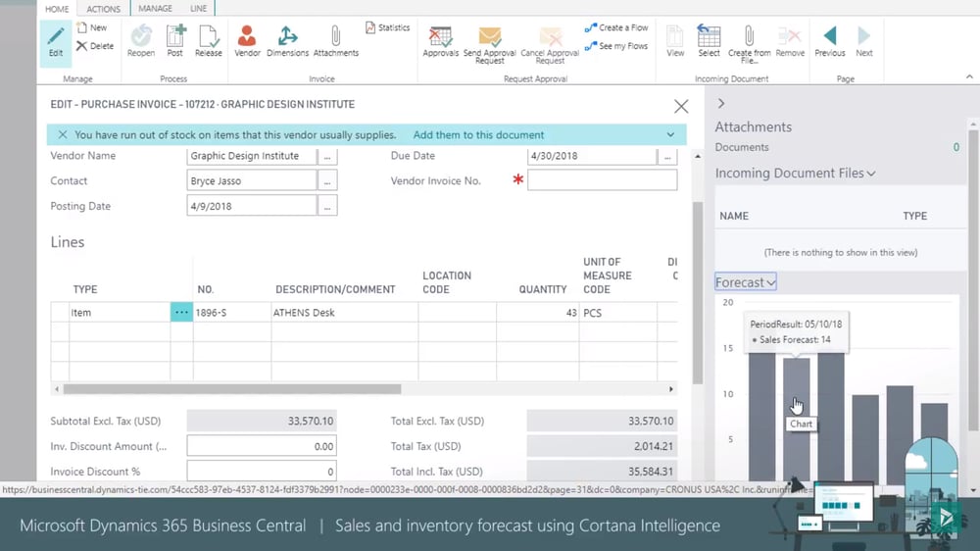Click Invoice Discount % field
Viewport: 980px width, 551px height.
262,471
